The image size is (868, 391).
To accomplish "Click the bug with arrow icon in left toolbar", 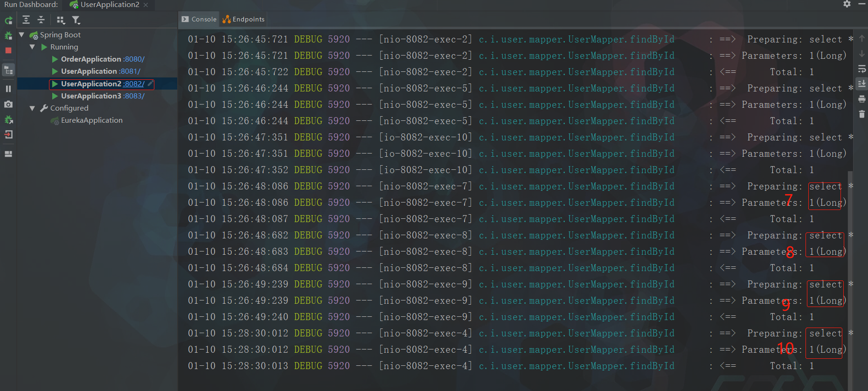I will [8, 120].
